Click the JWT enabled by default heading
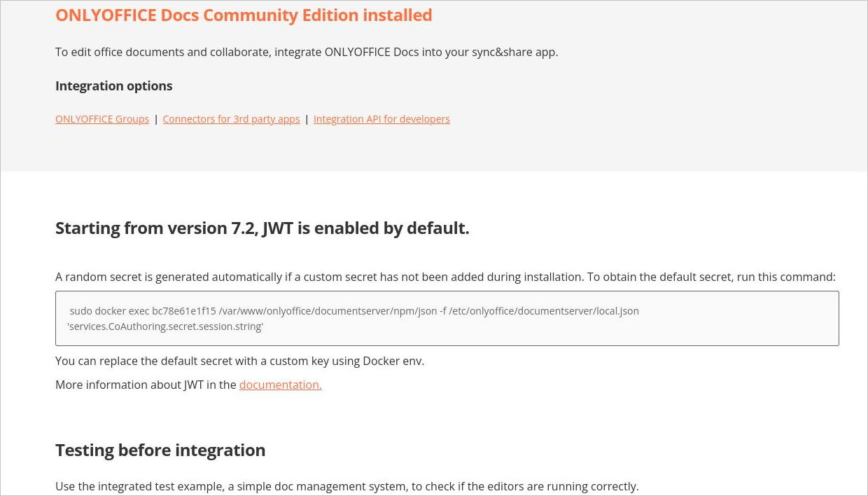The width and height of the screenshot is (868, 496). (x=262, y=228)
